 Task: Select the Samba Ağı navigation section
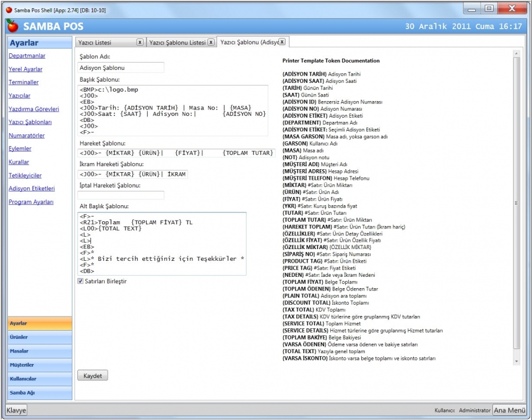(40, 393)
